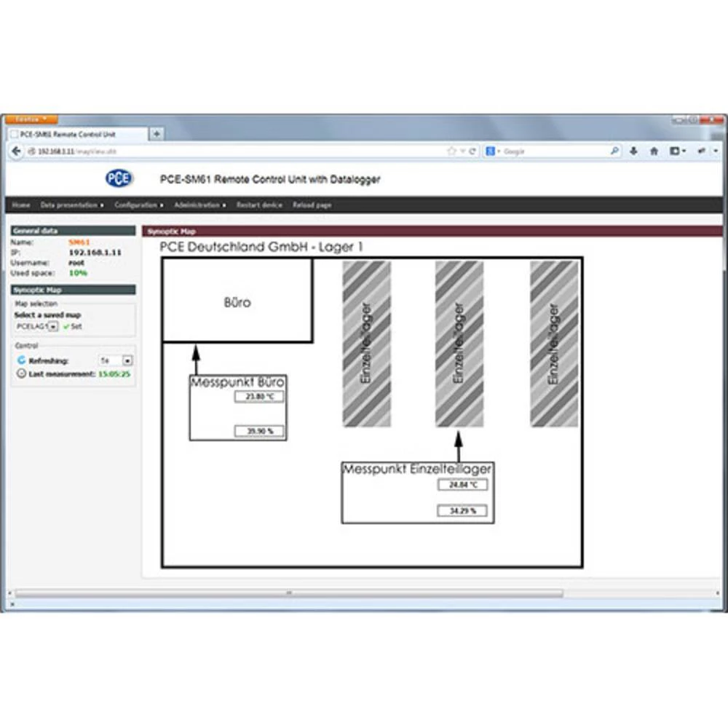728x728 pixels.
Task: Click the search magnifier icon in search box
Action: click(615, 151)
